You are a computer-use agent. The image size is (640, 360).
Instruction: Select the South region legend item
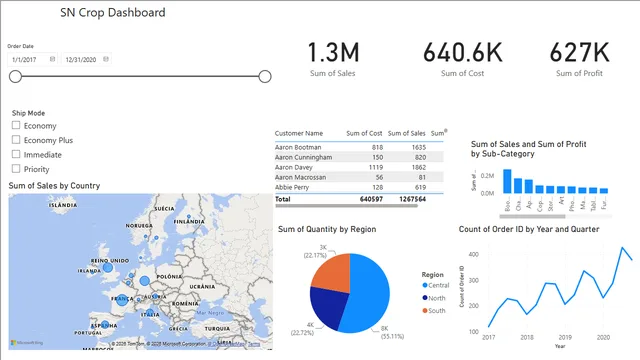[x=434, y=311]
